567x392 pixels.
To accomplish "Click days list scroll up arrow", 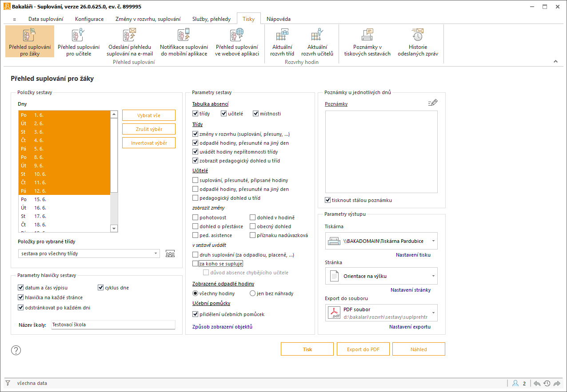I will point(114,115).
